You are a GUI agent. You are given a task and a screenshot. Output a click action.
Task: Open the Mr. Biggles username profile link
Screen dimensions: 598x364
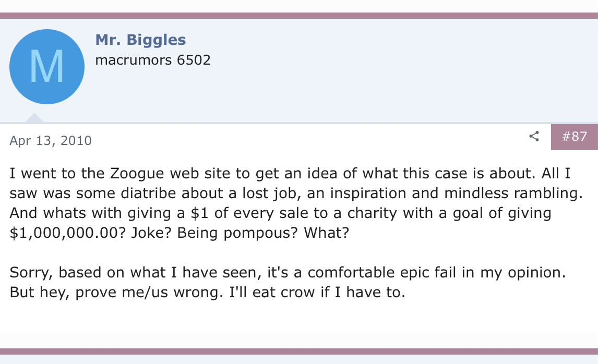click(x=140, y=40)
